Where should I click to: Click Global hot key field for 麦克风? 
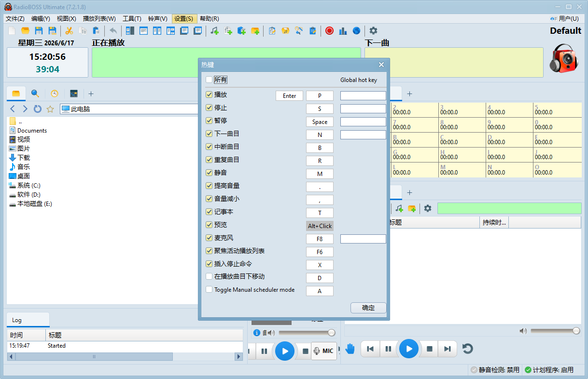(363, 239)
